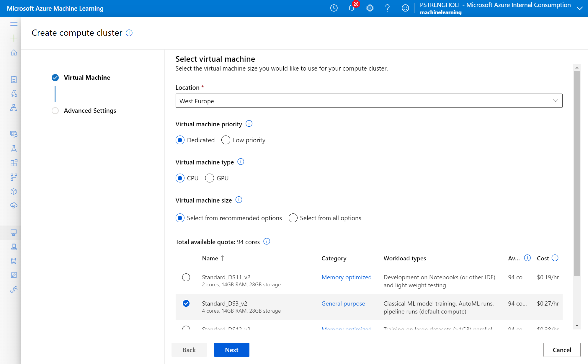
Task: Choose Select from all options
Action: click(293, 218)
